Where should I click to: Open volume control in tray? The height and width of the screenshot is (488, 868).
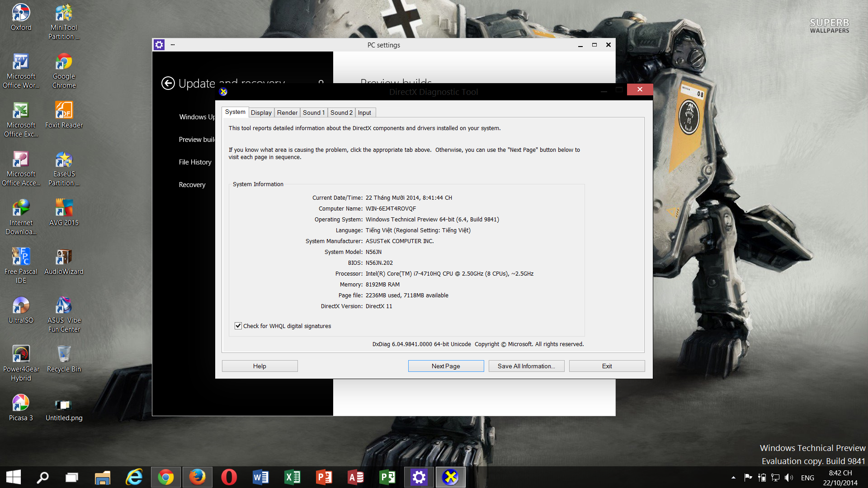pyautogui.click(x=789, y=478)
